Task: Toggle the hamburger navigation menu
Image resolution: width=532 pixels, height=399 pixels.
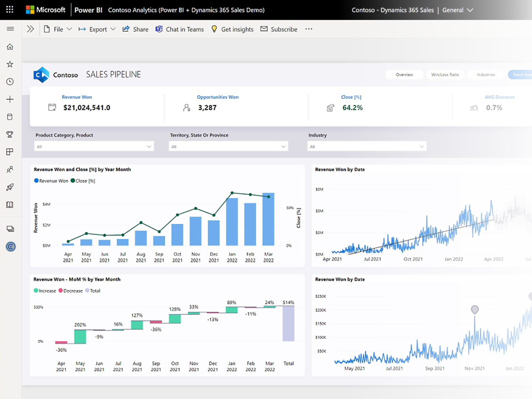Action: [10, 29]
